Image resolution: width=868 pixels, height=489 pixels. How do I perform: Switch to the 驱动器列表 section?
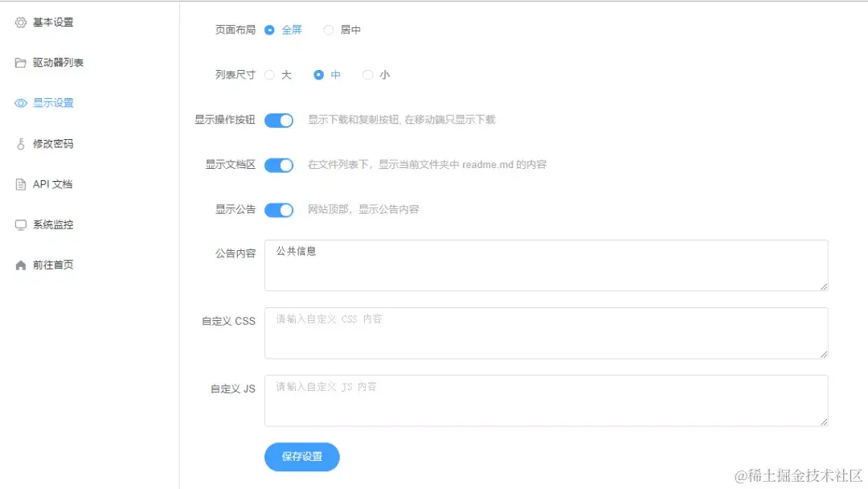[57, 63]
